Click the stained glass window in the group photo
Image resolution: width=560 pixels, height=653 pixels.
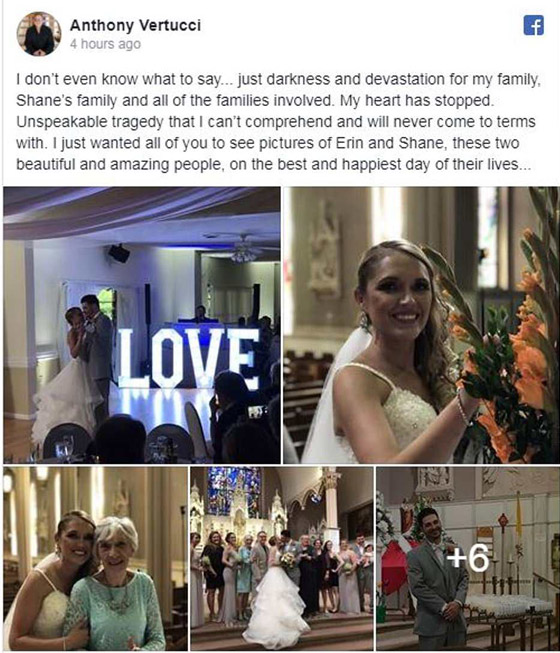(234, 490)
